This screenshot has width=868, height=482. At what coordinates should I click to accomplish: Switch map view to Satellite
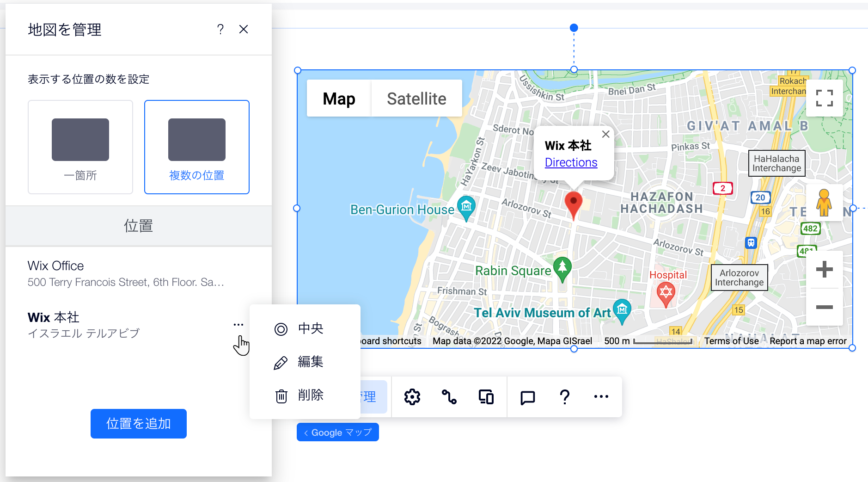(416, 99)
